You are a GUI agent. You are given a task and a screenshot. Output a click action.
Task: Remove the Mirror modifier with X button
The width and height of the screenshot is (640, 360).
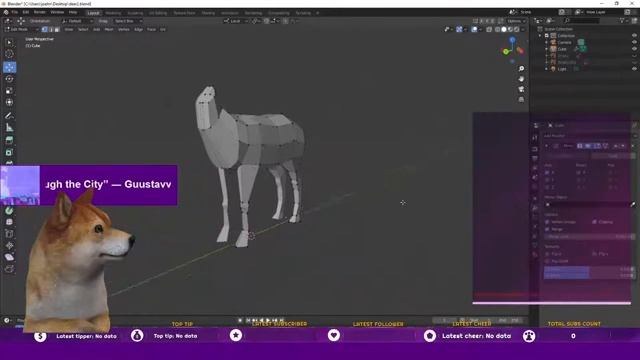[x=633, y=146]
